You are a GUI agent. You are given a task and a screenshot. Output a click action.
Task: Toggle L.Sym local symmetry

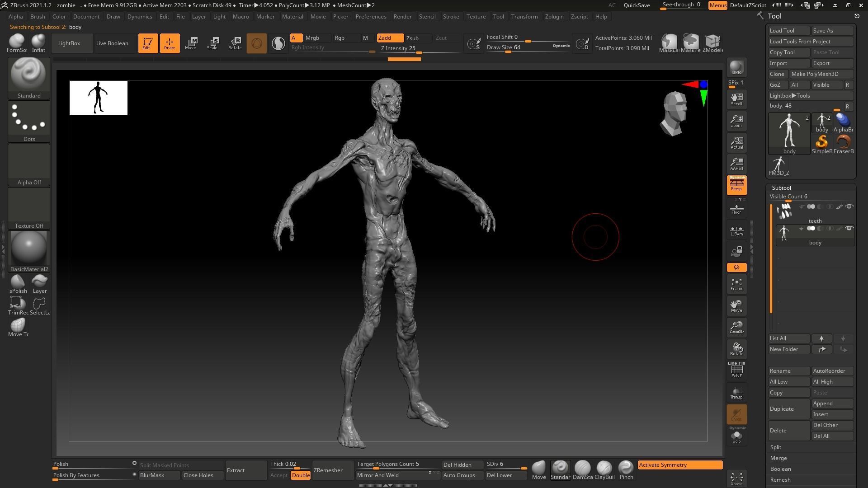pyautogui.click(x=736, y=230)
